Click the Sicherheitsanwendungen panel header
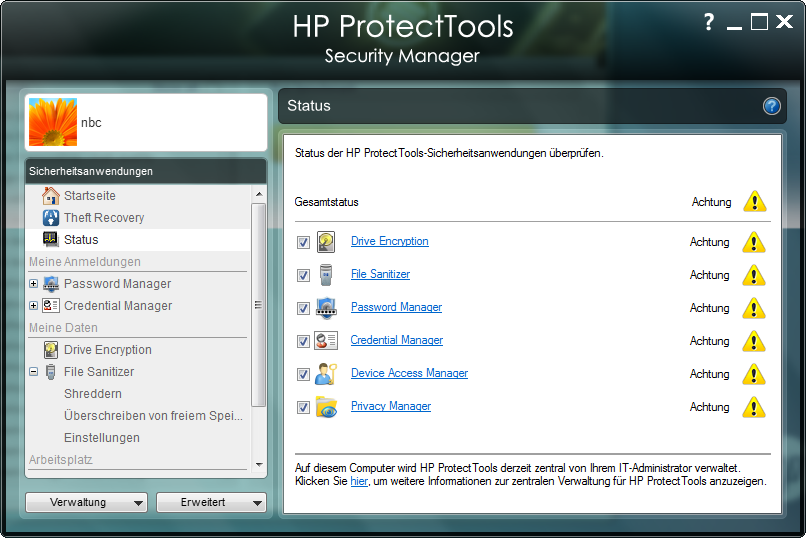This screenshot has width=806, height=538. 146,171
